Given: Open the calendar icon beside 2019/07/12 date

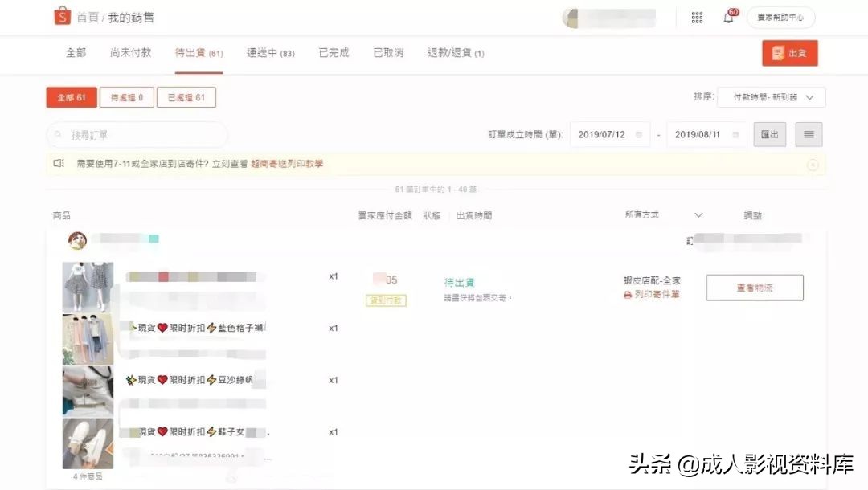Looking at the screenshot, I should pos(639,135).
